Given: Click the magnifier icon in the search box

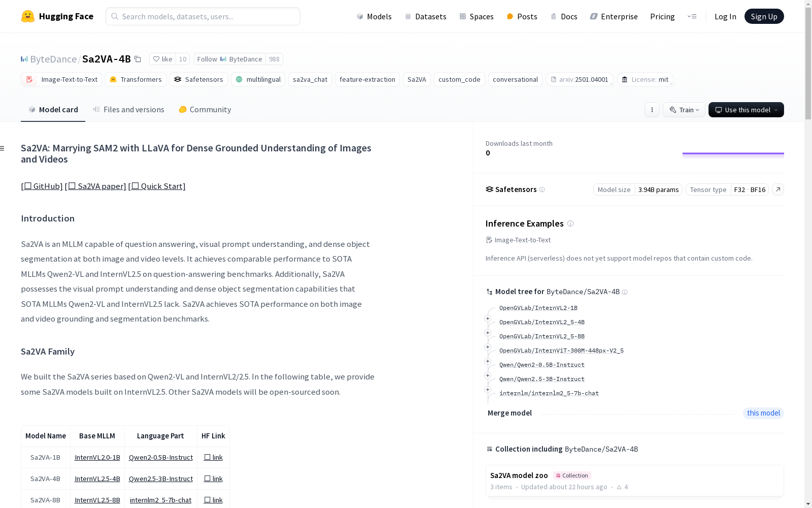Looking at the screenshot, I should click(x=115, y=16).
